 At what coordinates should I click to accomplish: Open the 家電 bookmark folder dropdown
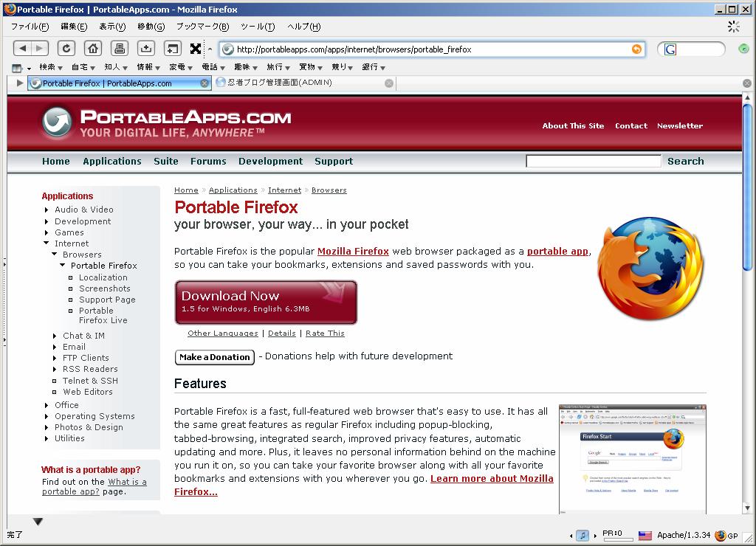pos(181,67)
